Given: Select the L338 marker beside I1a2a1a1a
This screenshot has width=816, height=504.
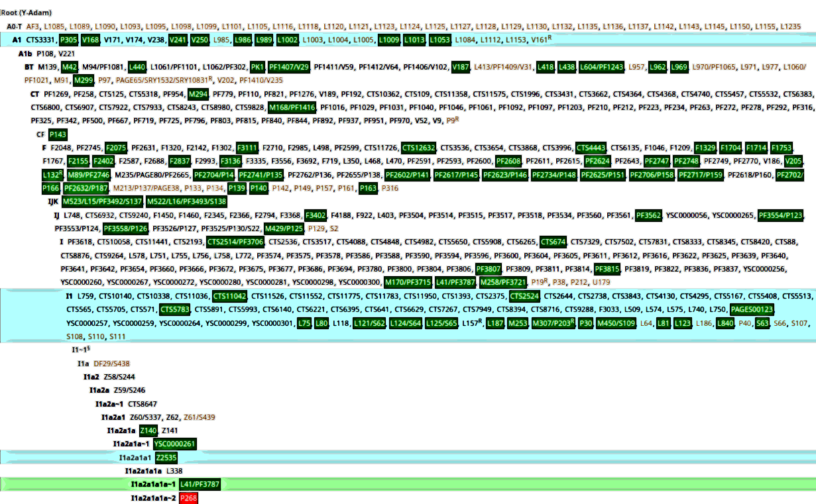Looking at the screenshot, I should point(174,471).
